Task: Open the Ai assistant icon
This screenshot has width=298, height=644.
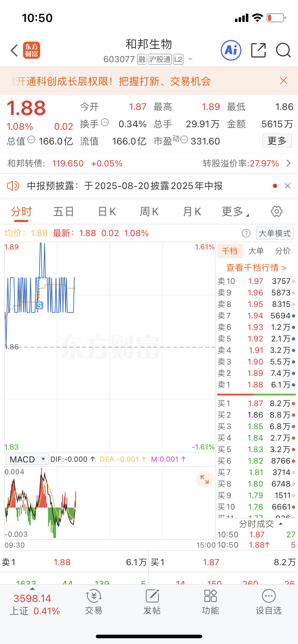Action: (x=231, y=50)
